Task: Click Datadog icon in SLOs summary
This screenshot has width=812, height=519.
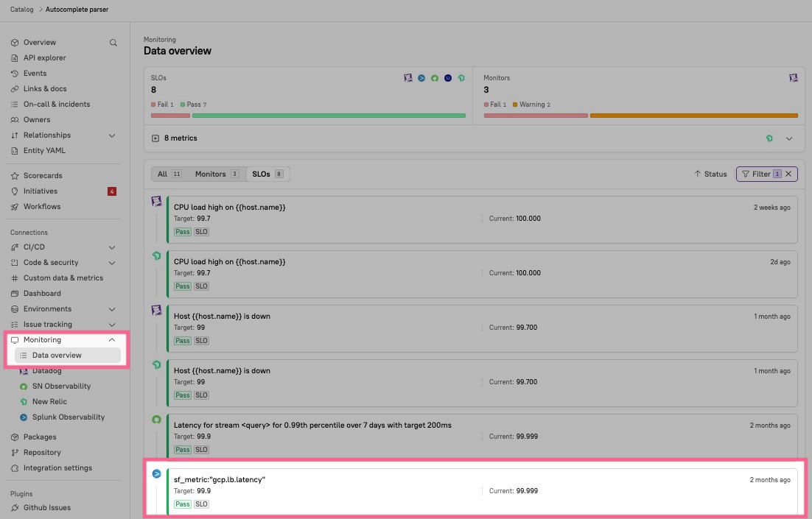Action: coord(408,78)
